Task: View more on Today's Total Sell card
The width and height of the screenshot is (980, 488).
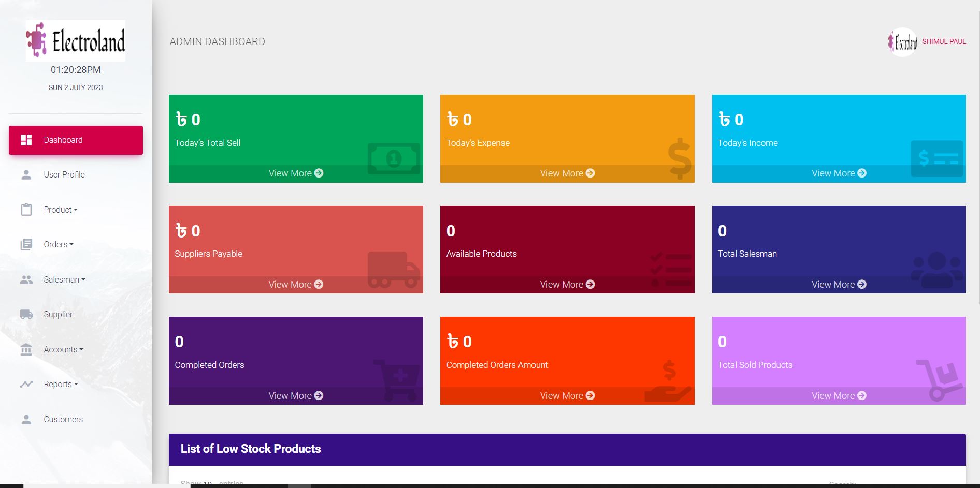Action: pyautogui.click(x=296, y=173)
